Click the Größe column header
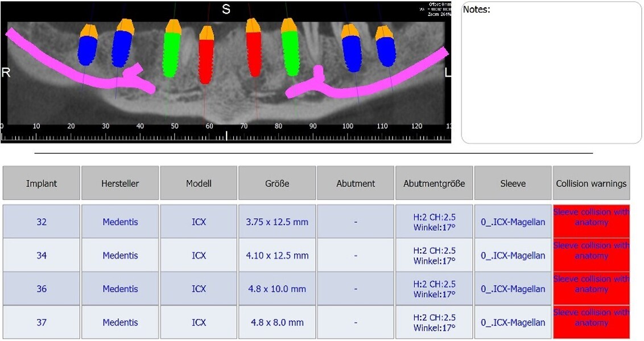This screenshot has width=644, height=341. coord(277,183)
